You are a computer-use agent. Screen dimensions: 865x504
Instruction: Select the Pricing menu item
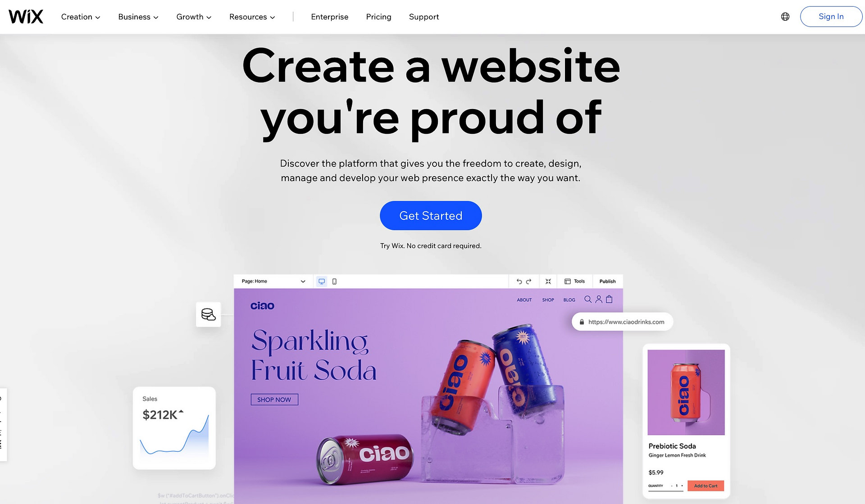[x=378, y=16]
